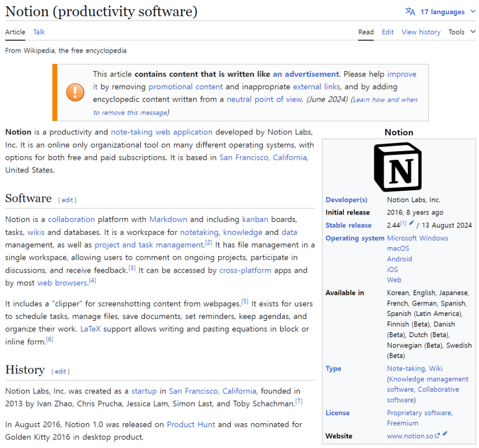
Task: Click the Stable release infobox link
Action: pos(348,226)
